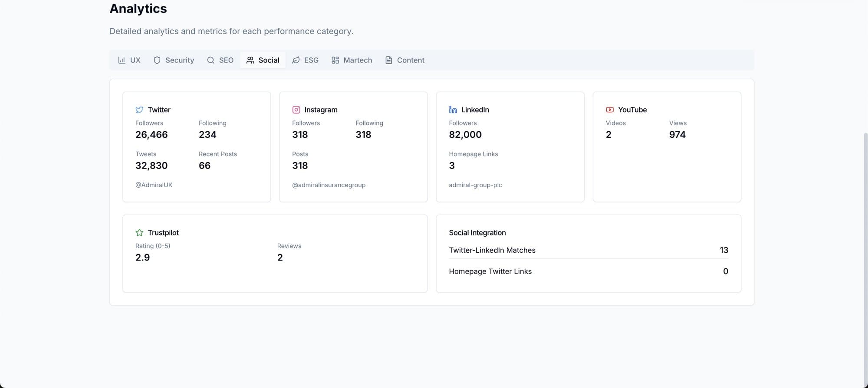This screenshot has height=388, width=868.
Task: Switch to the Content tab
Action: coord(405,60)
